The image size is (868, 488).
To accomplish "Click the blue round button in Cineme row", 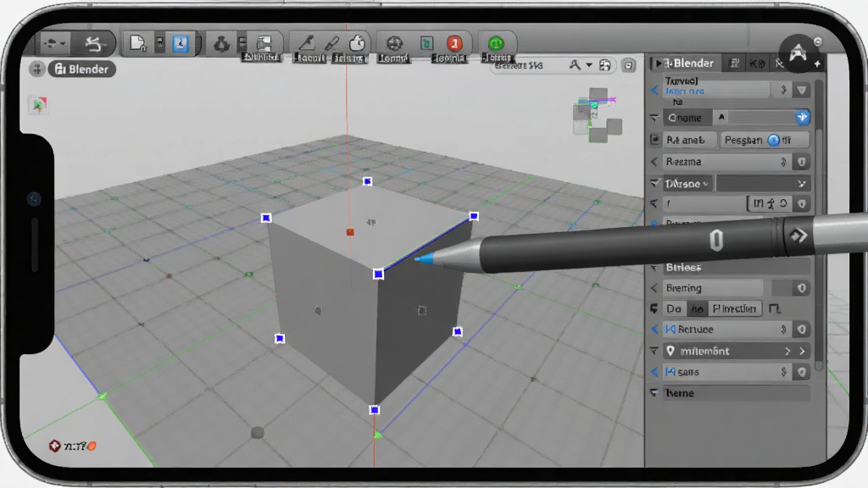I will (802, 117).
